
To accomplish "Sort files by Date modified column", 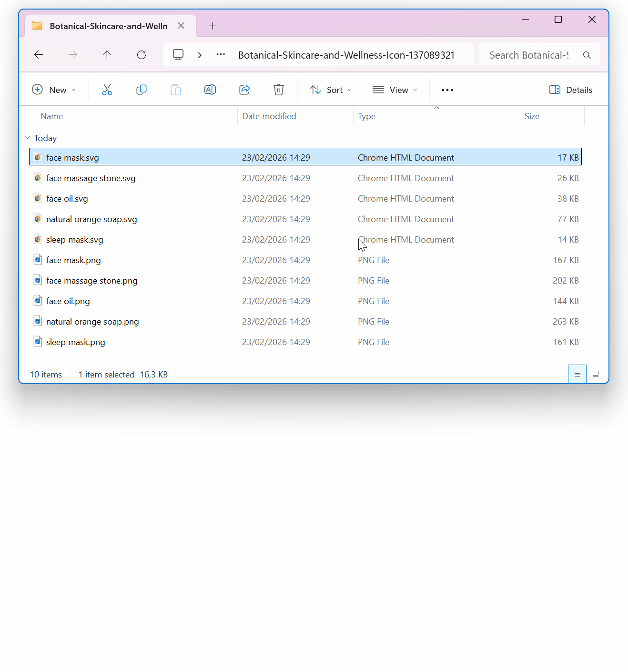I will 269,116.
